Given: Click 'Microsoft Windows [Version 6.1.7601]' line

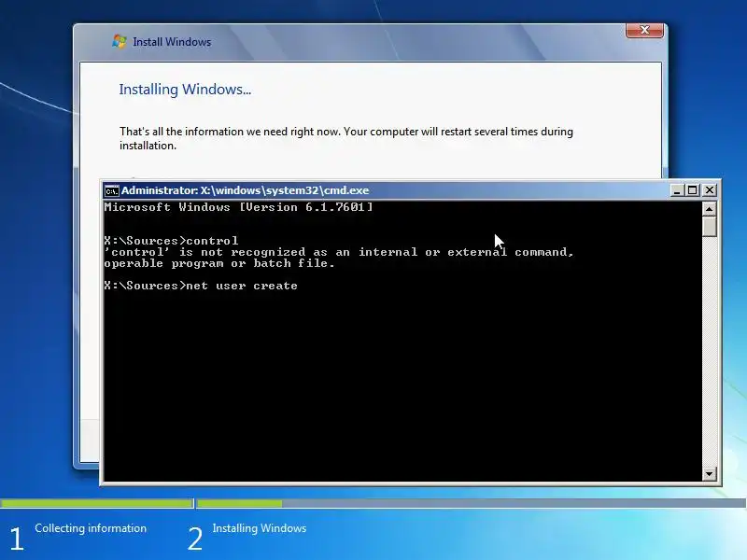Looking at the screenshot, I should point(239,207).
